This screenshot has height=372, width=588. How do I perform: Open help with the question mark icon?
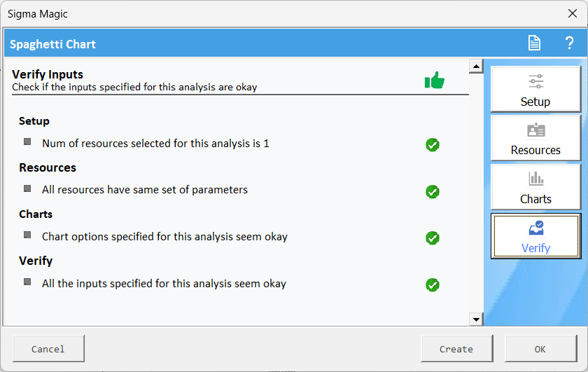pyautogui.click(x=569, y=43)
